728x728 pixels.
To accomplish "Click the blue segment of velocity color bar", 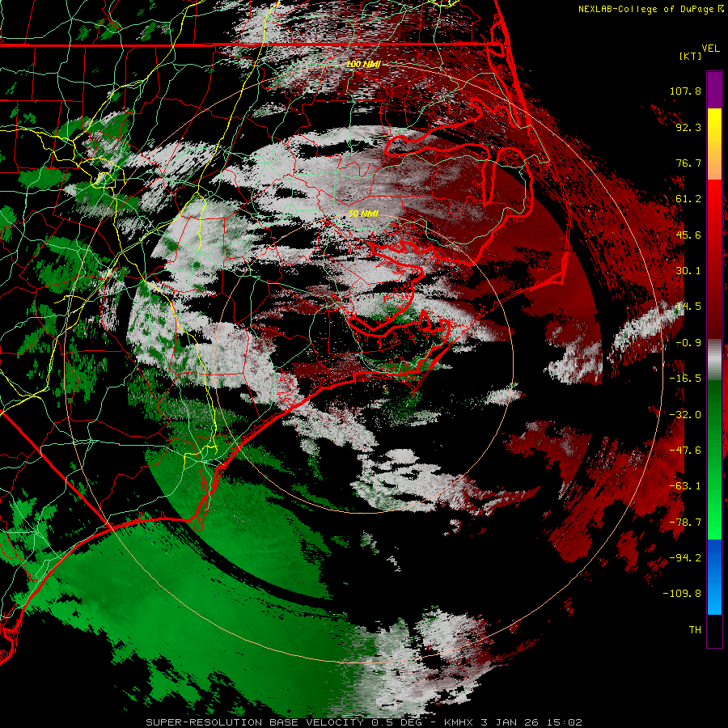I will [x=714, y=577].
